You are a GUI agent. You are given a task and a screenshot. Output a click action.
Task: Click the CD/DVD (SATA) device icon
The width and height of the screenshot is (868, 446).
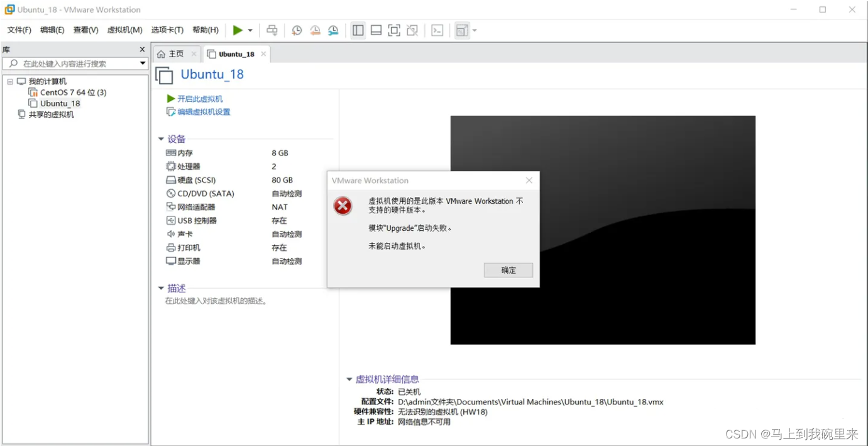point(171,193)
